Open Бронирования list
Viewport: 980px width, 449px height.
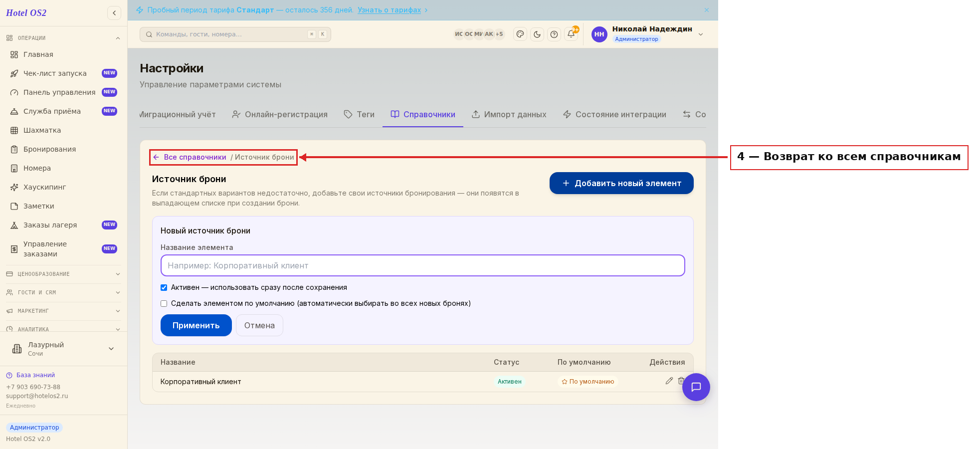63,149
